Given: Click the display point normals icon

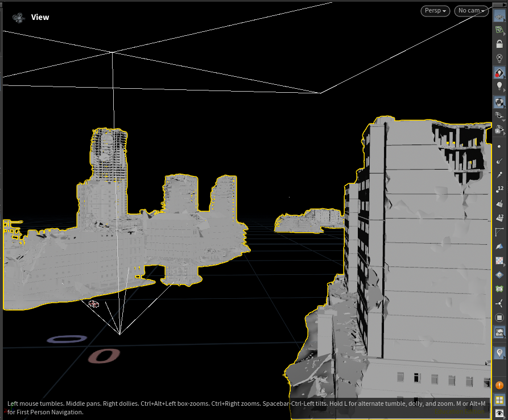Looking at the screenshot, I should (x=499, y=160).
